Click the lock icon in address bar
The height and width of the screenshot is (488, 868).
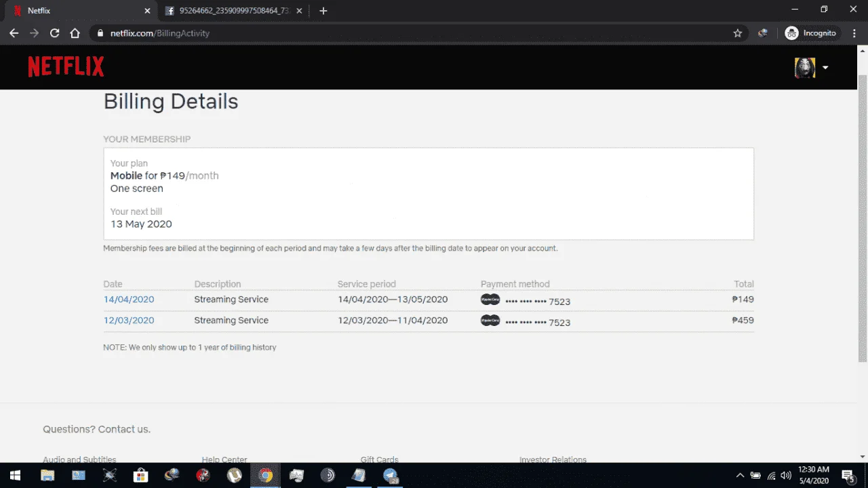coord(100,33)
